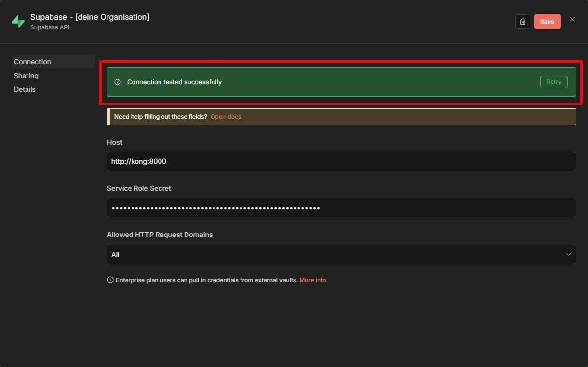The image size is (588, 367).
Task: Click the Connection tested successfully banner text
Action: 174,82
